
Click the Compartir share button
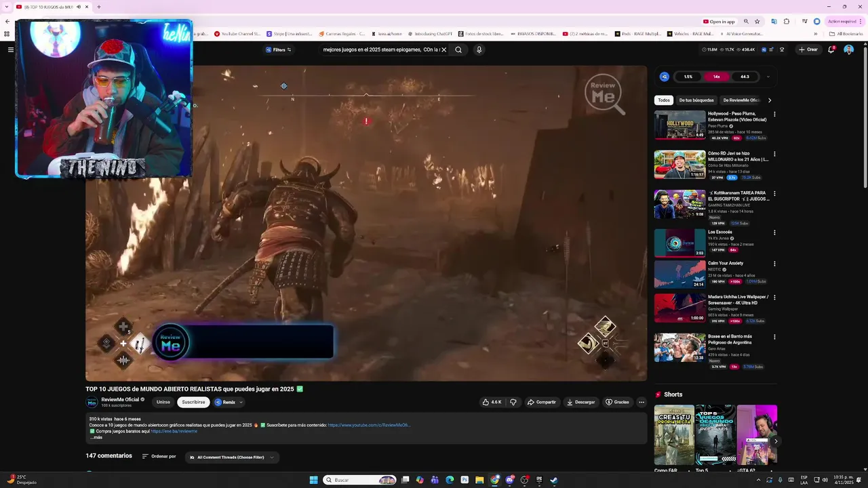[x=542, y=402]
